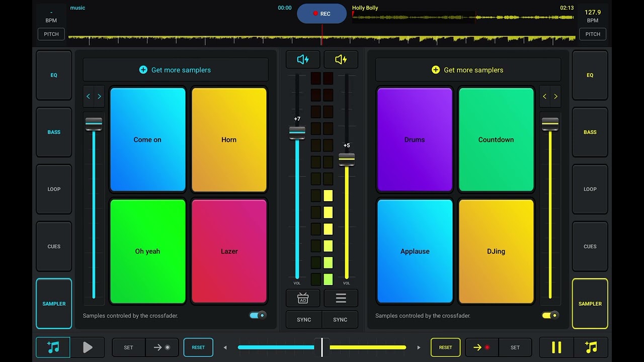Play the left deck
Viewport: 644px width, 362px height.
point(88,347)
